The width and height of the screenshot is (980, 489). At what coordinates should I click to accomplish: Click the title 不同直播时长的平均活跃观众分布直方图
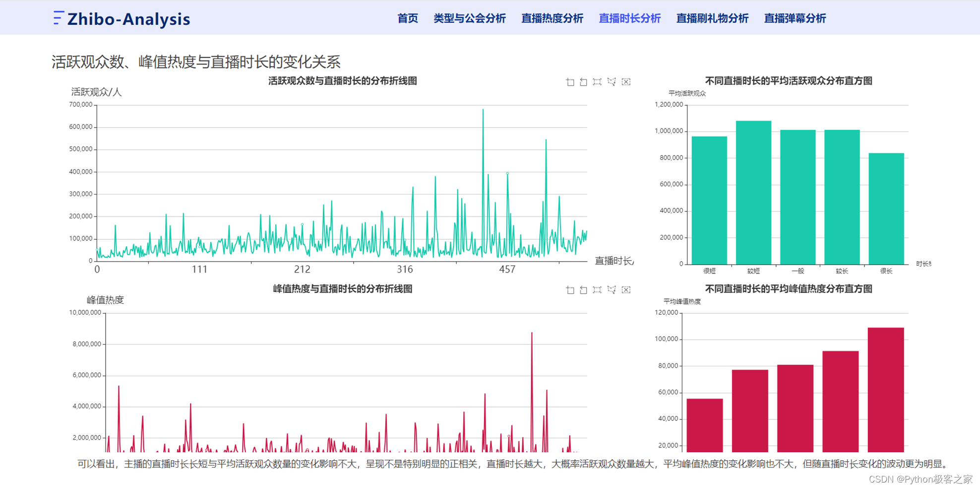pyautogui.click(x=789, y=81)
